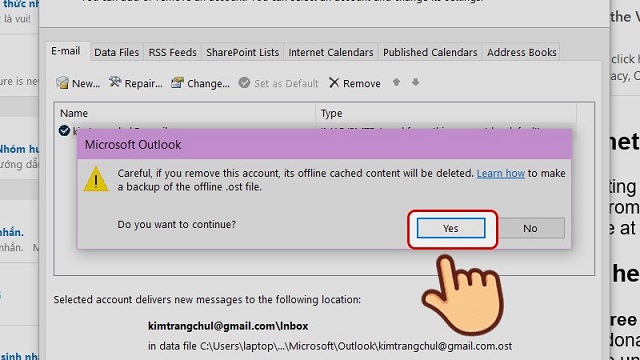Click "Do you want to continue?" text
This screenshot has height=360, width=640.
pos(176,224)
